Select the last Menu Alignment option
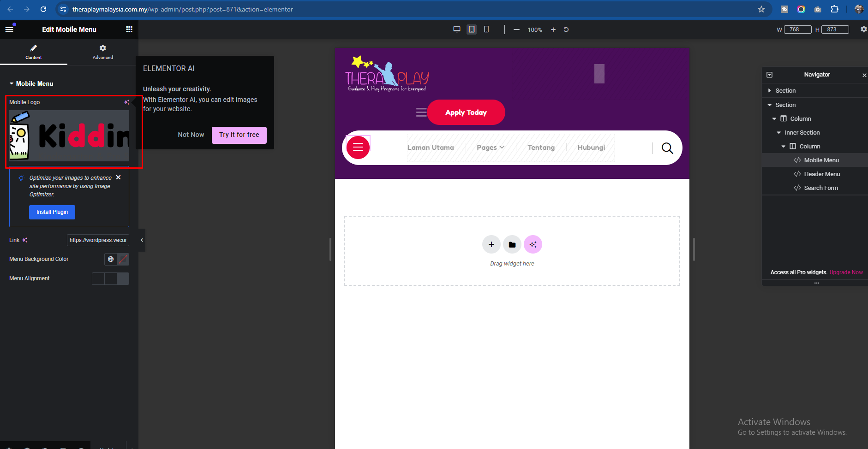 [123, 278]
